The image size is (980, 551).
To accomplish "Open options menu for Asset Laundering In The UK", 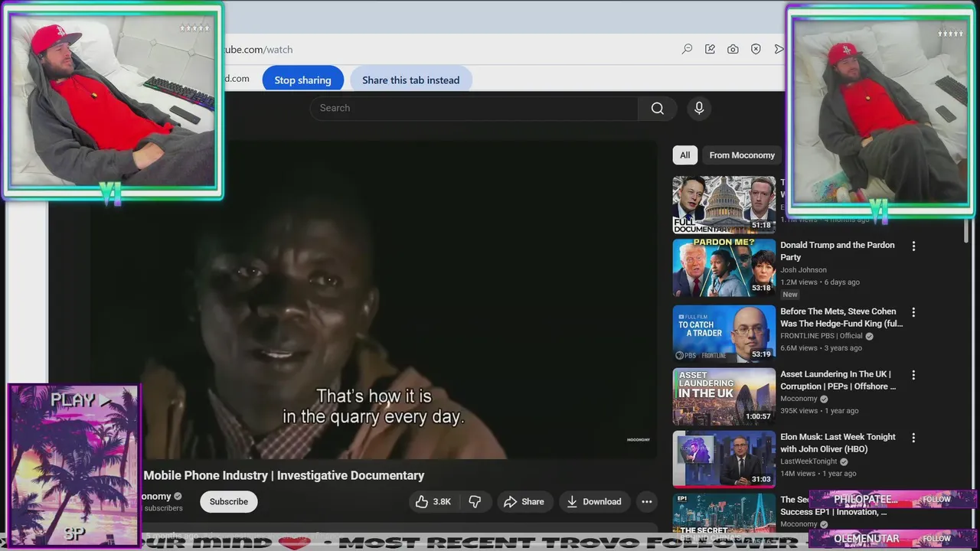I will tap(913, 375).
